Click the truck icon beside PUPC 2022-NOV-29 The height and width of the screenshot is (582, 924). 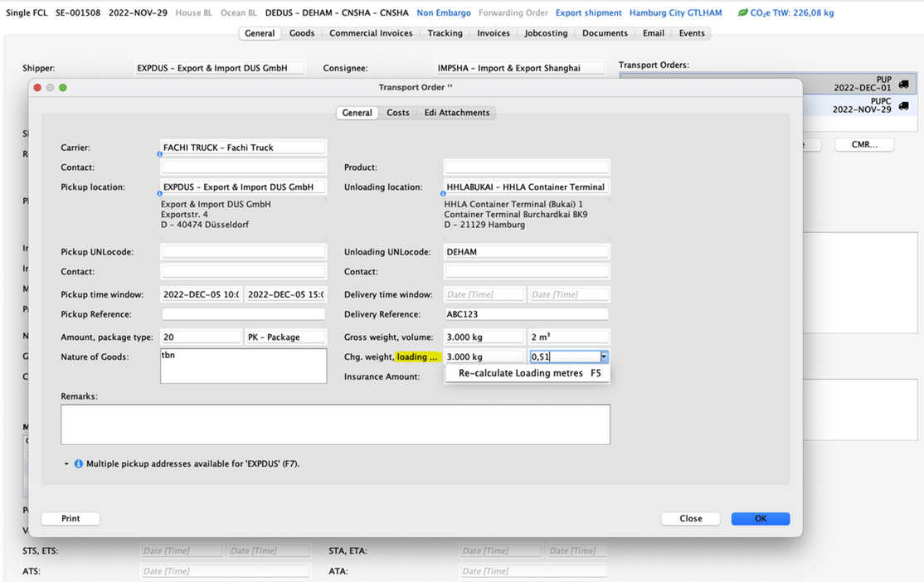click(x=903, y=106)
